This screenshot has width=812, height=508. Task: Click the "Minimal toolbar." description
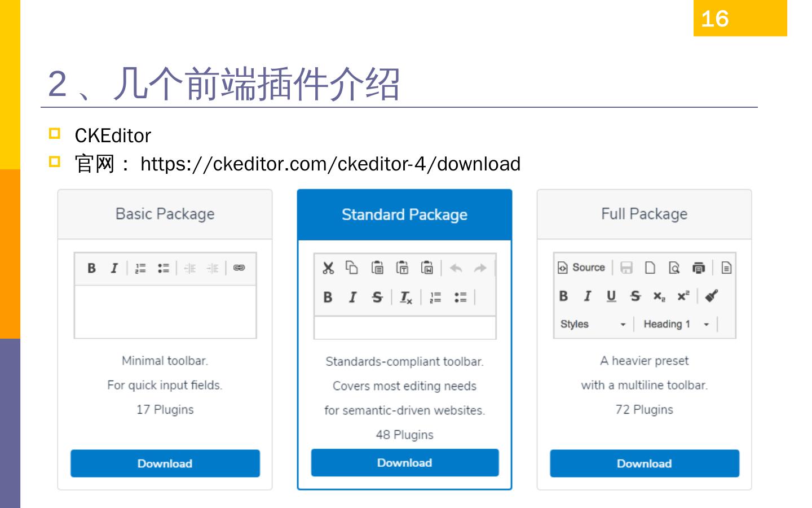coord(165,361)
